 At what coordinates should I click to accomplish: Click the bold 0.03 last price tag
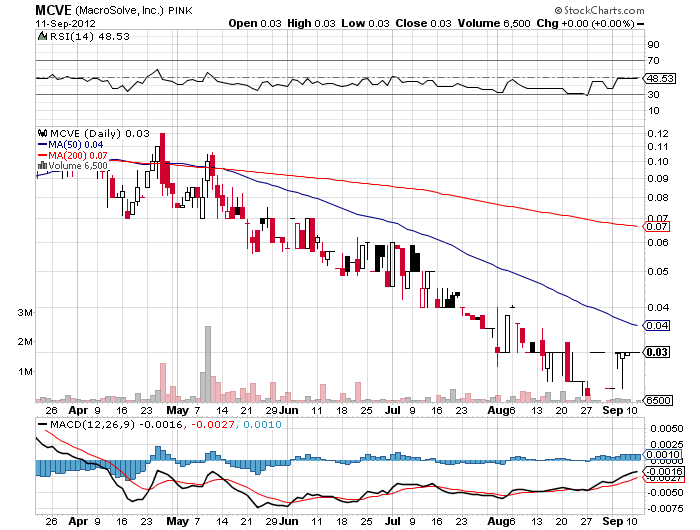coord(656,352)
